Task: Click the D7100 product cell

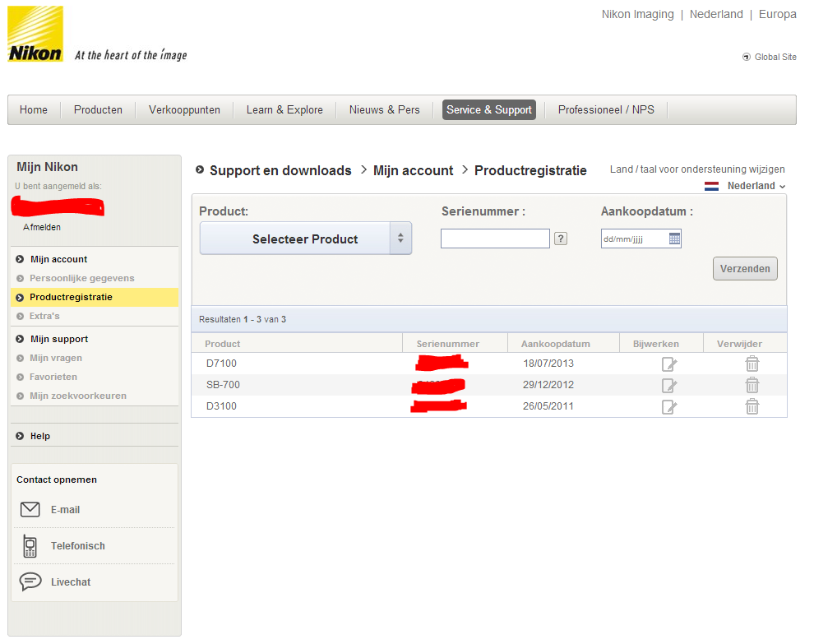Action: coord(221,363)
